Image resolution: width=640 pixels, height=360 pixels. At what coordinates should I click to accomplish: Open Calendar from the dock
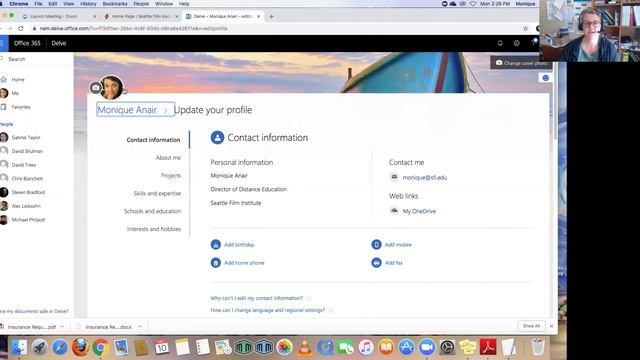[x=162, y=347]
